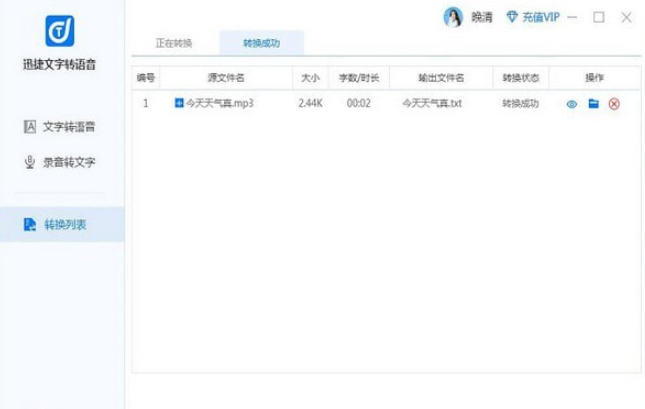This screenshot has width=645, height=409.
Task: Click the 迅捷文字转语音 app title
Action: coord(60,64)
